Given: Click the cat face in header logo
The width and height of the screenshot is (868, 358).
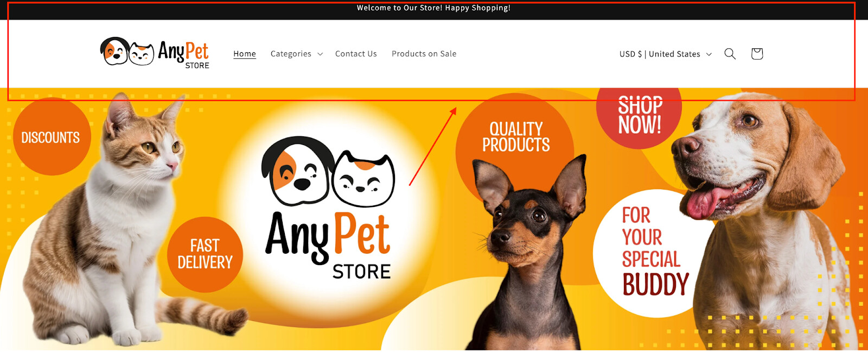Looking at the screenshot, I should [x=141, y=54].
